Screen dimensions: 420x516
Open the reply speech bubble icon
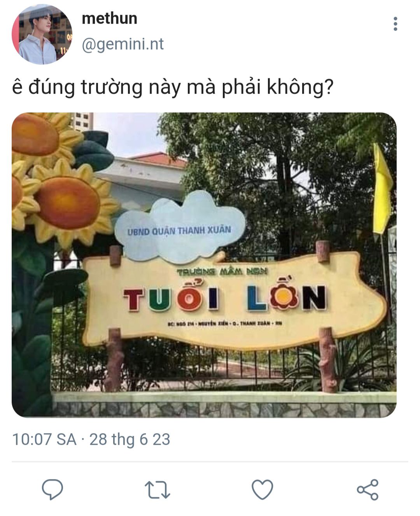click(x=52, y=489)
